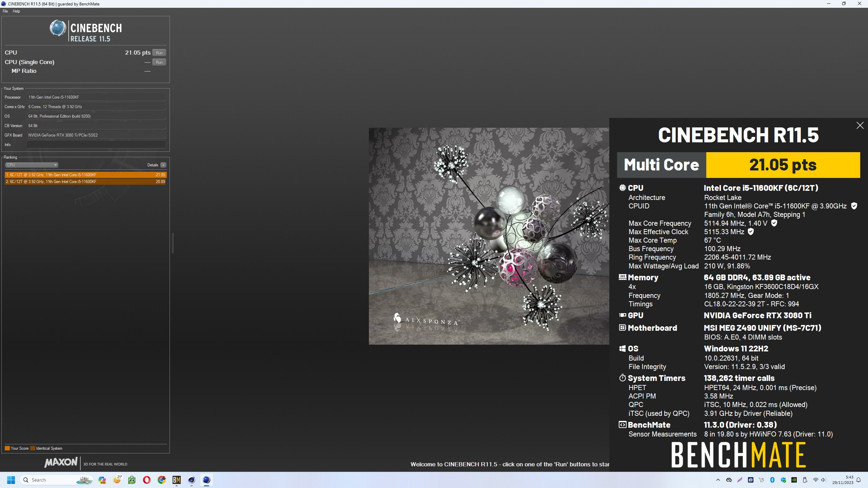
Task: Open the CPU ranking dropdown
Action: pos(32,165)
